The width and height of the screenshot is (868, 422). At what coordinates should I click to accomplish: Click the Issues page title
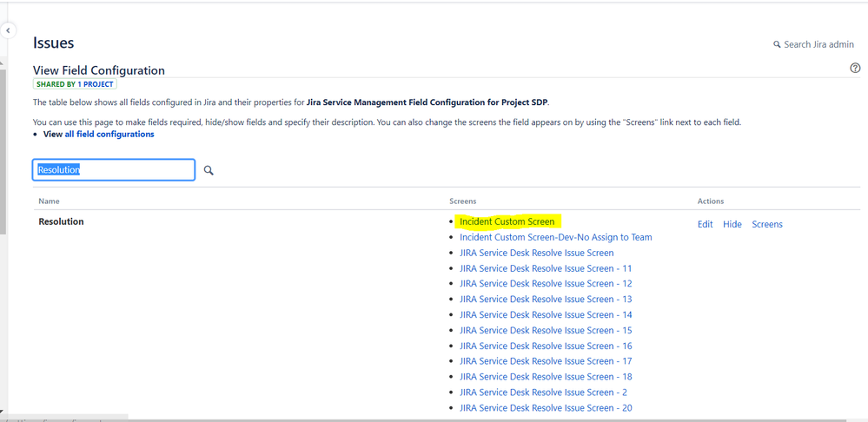coord(54,43)
